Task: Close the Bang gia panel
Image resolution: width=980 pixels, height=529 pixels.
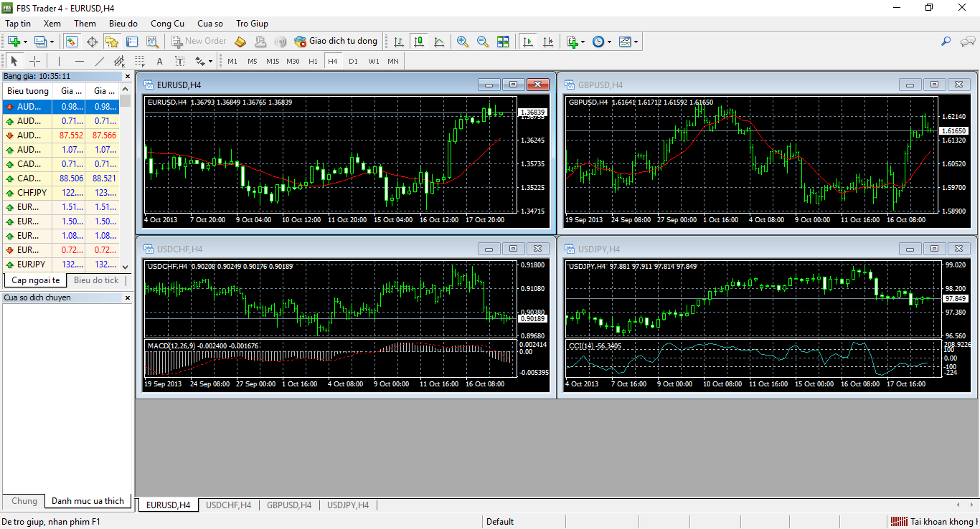Action: pos(128,76)
